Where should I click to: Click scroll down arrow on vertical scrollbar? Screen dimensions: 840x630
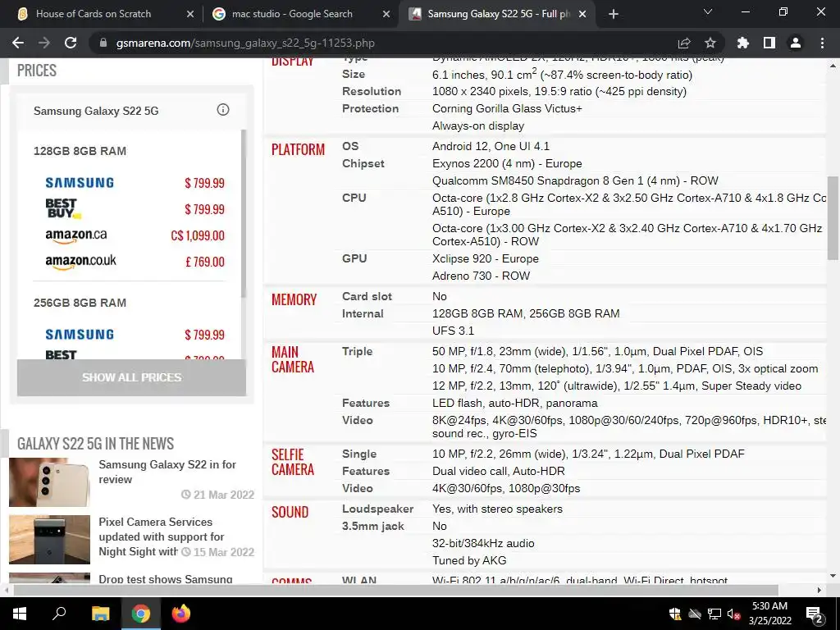pos(833,576)
